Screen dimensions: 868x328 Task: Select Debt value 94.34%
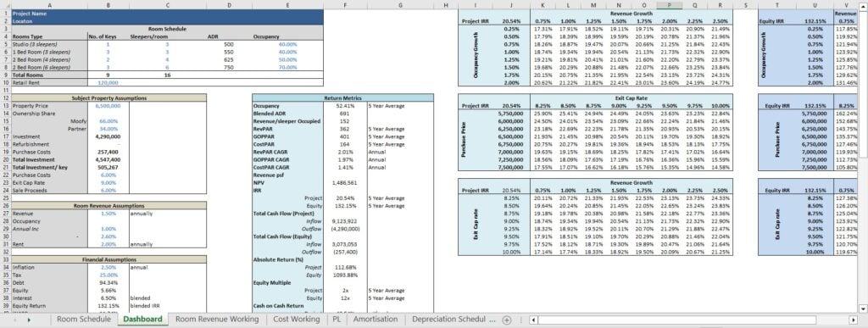coord(108,282)
